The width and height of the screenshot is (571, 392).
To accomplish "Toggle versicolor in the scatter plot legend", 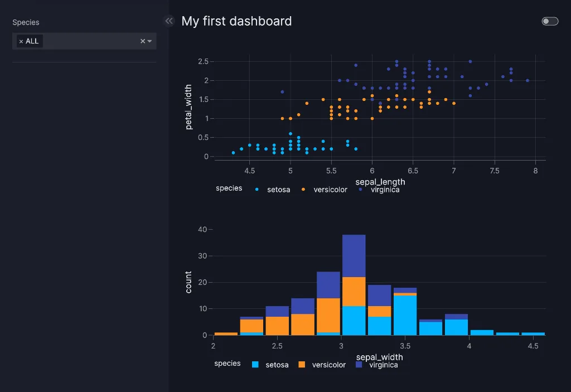I will pos(330,190).
